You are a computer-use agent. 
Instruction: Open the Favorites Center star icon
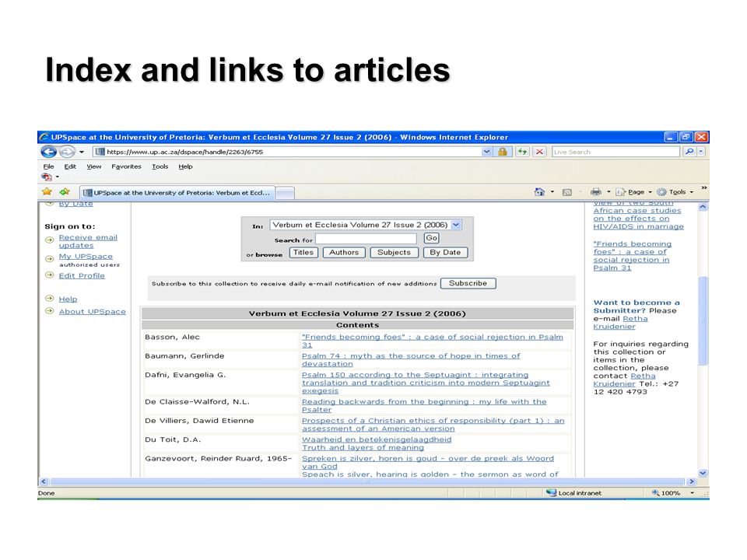pyautogui.click(x=47, y=192)
